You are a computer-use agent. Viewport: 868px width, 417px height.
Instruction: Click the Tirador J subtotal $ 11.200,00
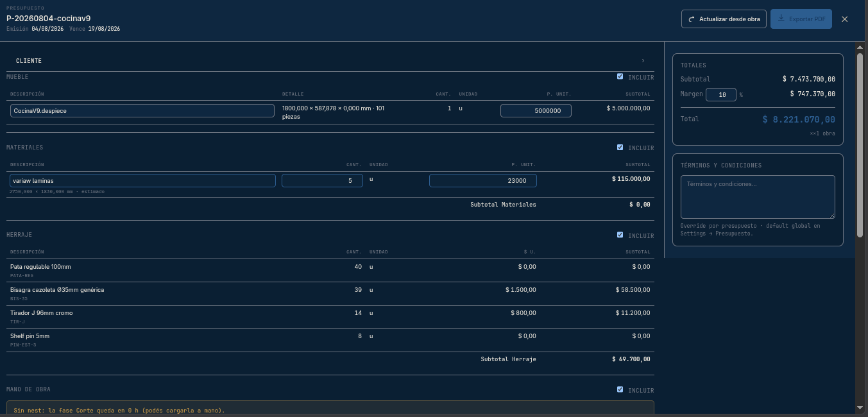click(633, 313)
